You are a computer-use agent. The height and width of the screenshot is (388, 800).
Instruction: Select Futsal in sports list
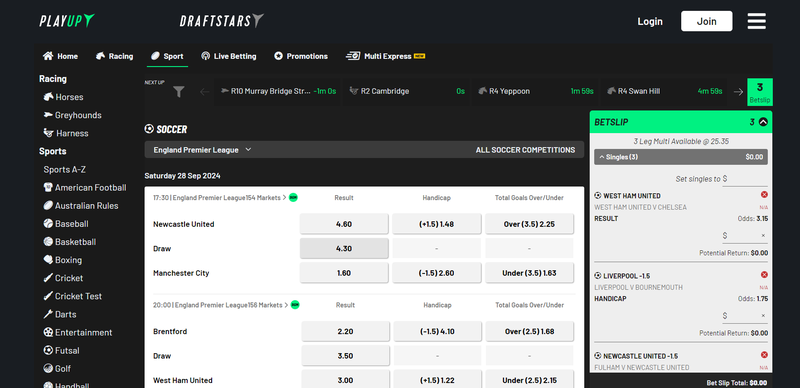62,351
